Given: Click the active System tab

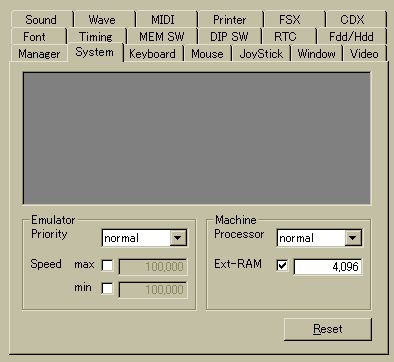Looking at the screenshot, I should [95, 52].
